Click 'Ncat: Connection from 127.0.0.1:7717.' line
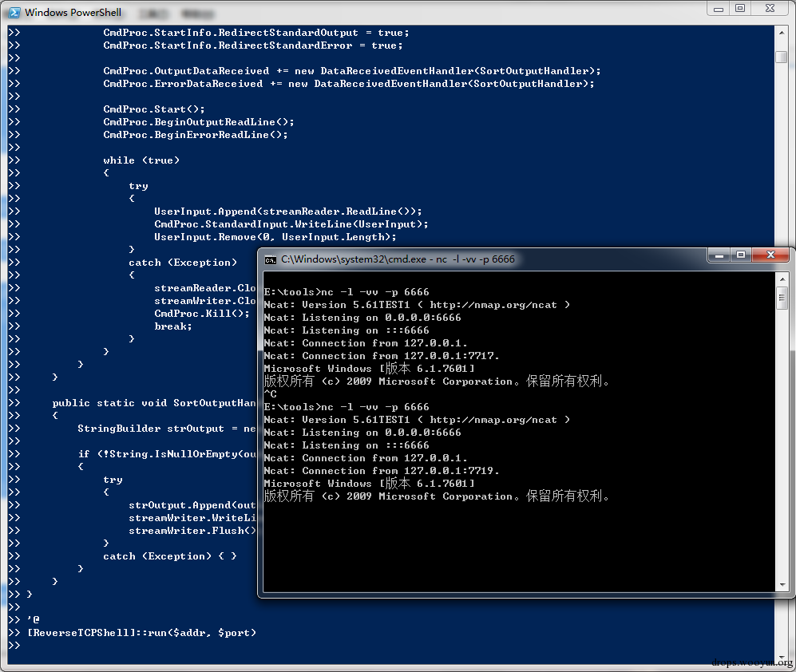Screen dimensions: 796x672 (x=382, y=356)
